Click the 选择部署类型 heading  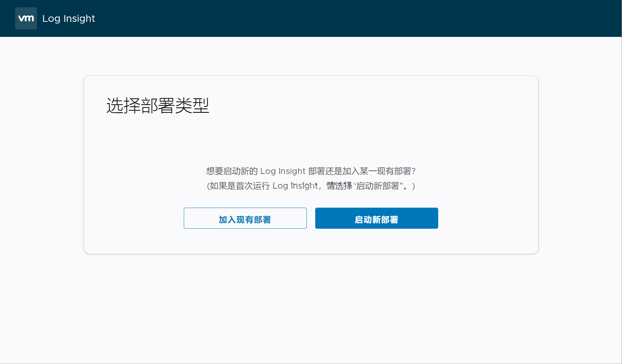pyautogui.click(x=158, y=105)
